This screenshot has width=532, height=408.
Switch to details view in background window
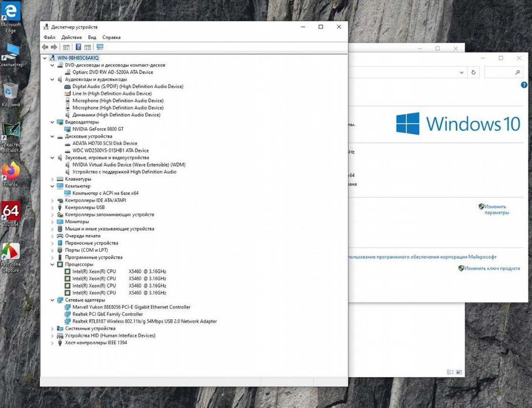450,372
